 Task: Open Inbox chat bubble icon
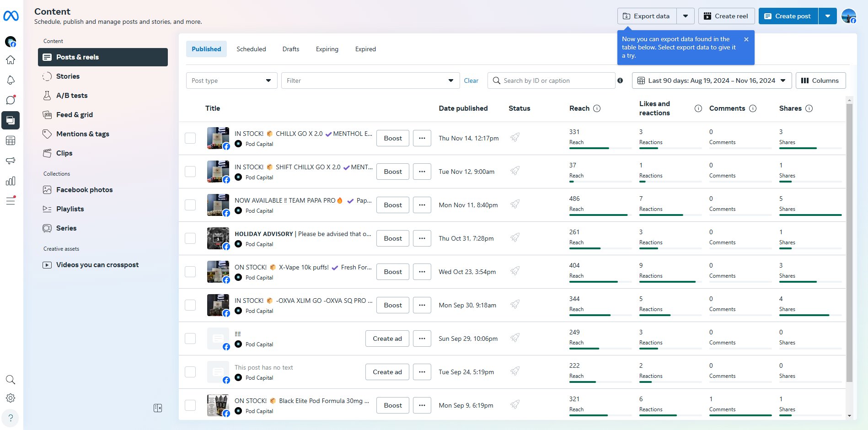coord(11,100)
